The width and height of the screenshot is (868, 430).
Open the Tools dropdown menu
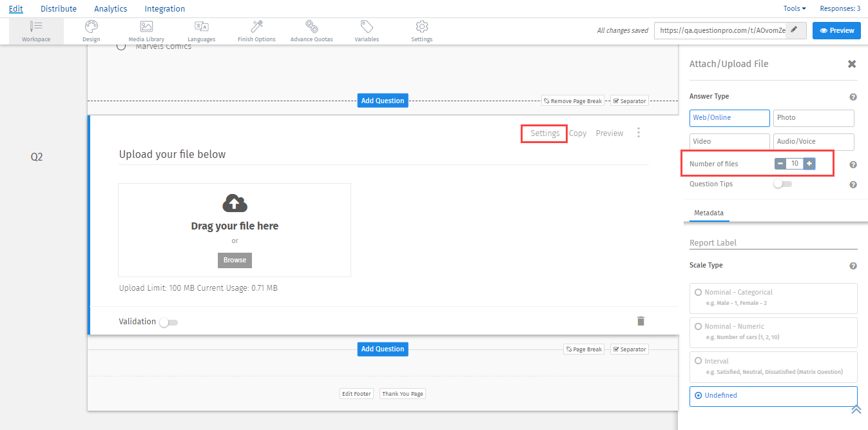(794, 9)
